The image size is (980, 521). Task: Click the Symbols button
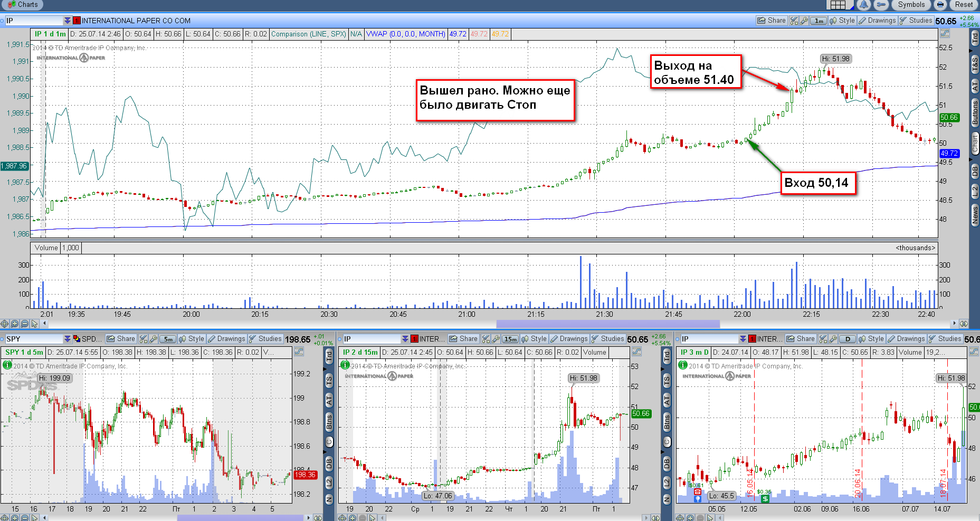point(911,5)
